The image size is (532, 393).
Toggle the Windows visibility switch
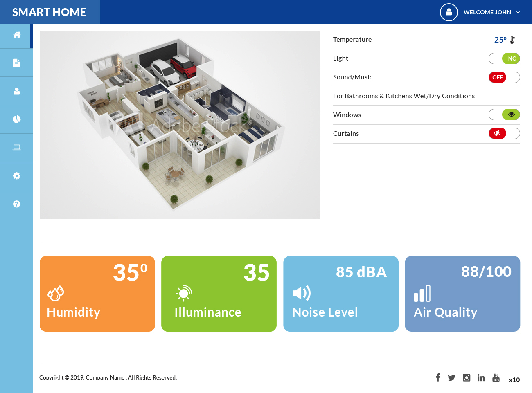tap(504, 115)
